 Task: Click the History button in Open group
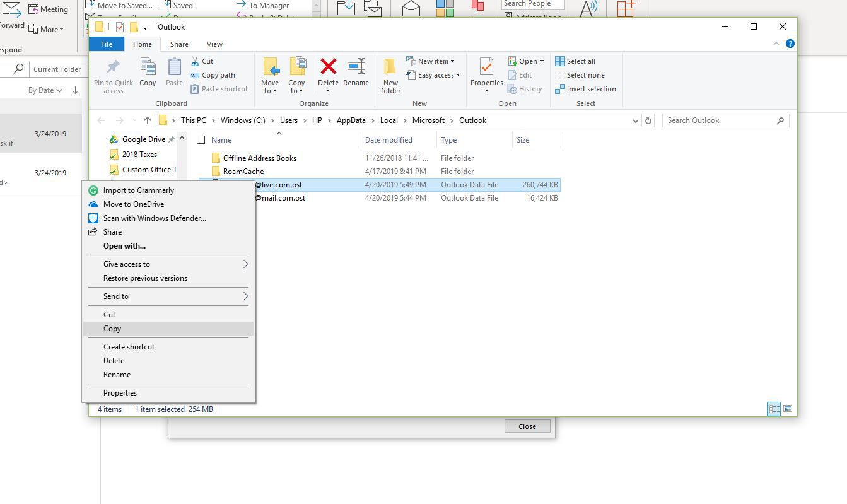(525, 89)
